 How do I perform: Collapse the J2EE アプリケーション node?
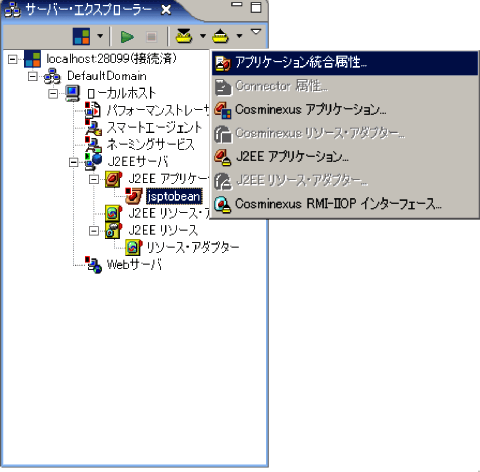pos(94,180)
